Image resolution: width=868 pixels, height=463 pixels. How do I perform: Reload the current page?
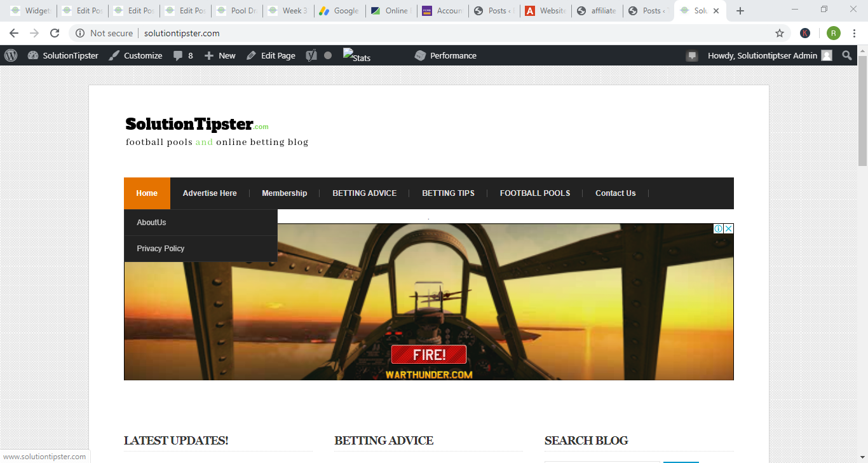(x=55, y=33)
